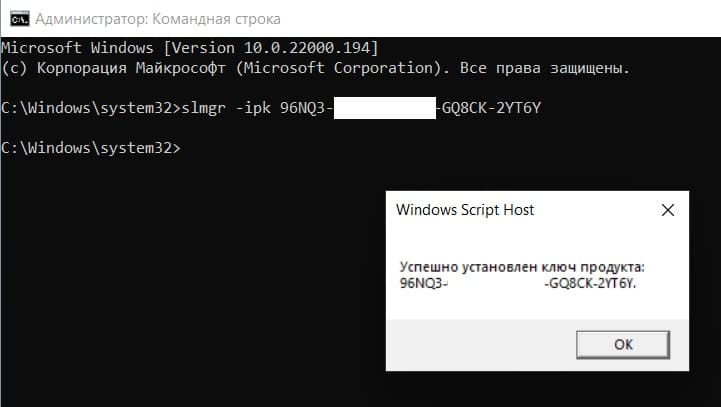Viewport: 721px width, 407px height.
Task: Click the -ipk parameter in the command
Action: [x=253, y=108]
